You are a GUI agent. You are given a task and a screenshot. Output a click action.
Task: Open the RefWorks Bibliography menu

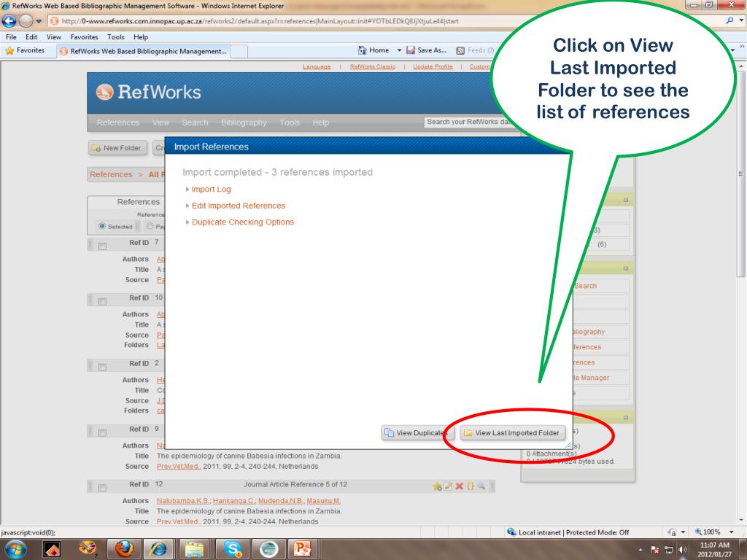(x=244, y=122)
